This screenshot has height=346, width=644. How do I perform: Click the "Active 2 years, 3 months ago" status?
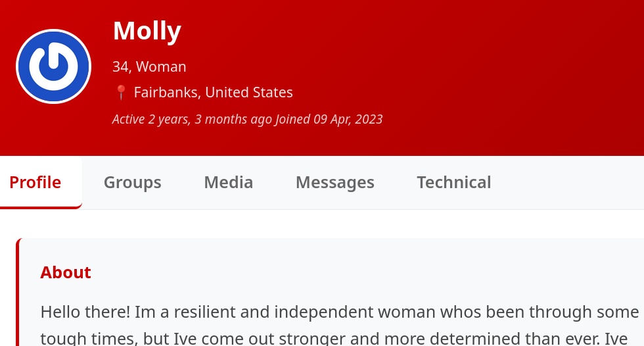pyautogui.click(x=192, y=119)
